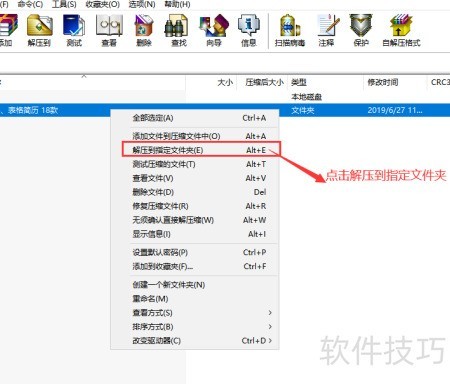
Task: Open the 工具(S) menu
Action: pyautogui.click(x=64, y=4)
